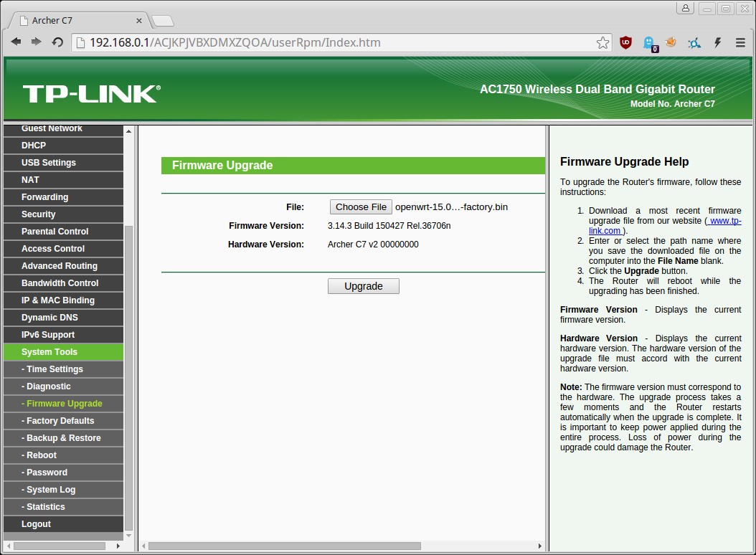Viewport: 756px width, 555px height.
Task: Click the lightning bolt extension icon
Action: point(717,42)
